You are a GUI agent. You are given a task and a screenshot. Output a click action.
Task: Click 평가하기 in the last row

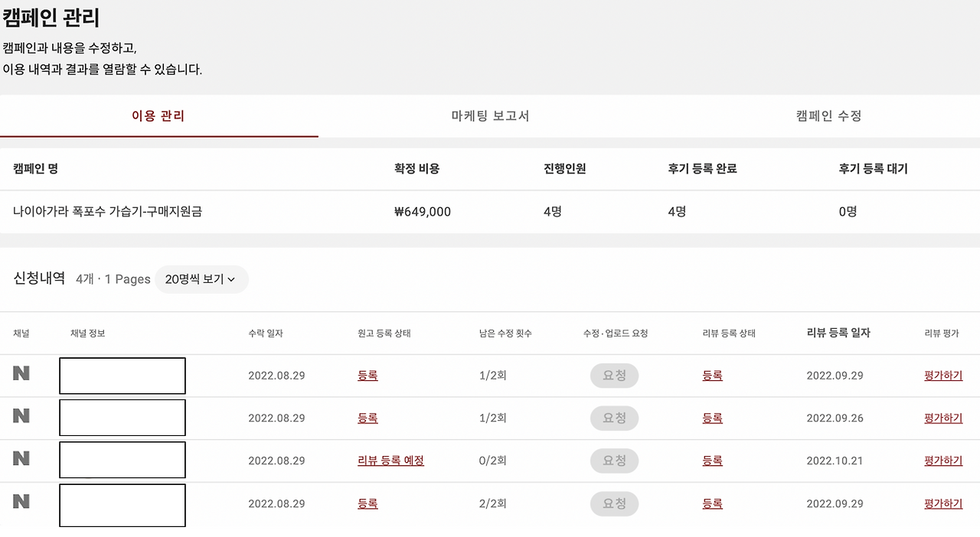coord(942,504)
